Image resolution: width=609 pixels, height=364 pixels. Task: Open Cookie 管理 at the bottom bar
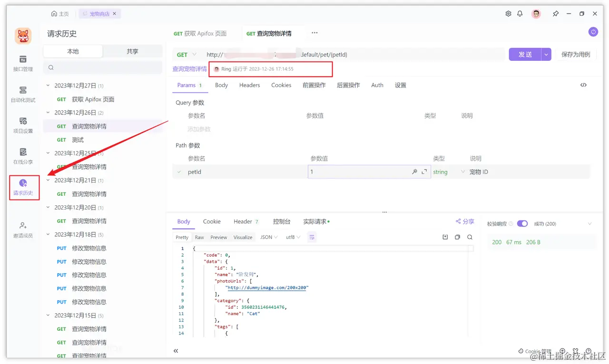(x=536, y=351)
